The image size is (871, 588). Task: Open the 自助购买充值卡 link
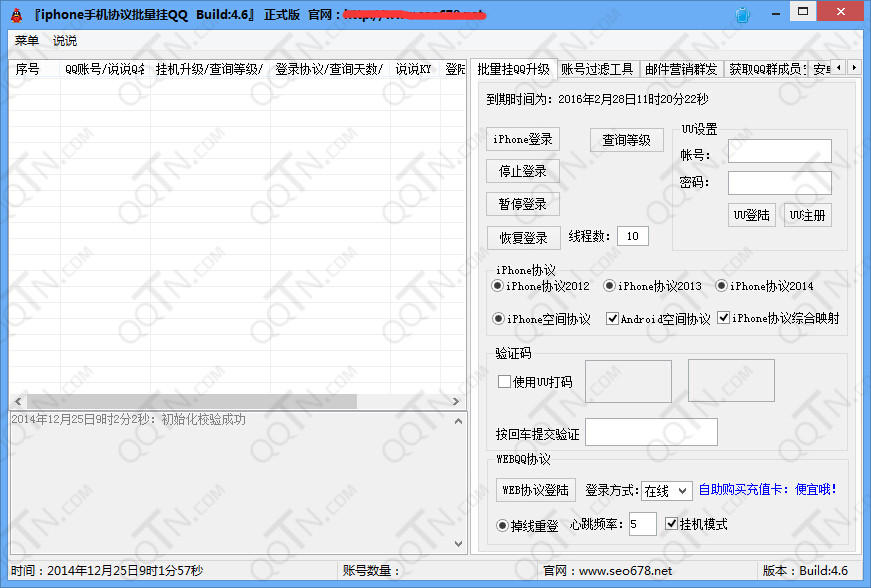point(766,490)
